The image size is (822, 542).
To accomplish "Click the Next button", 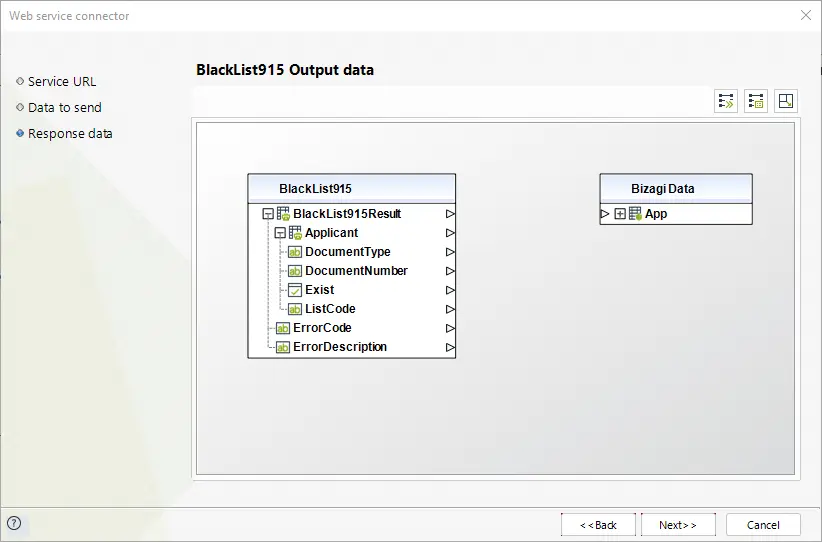I will click(678, 525).
